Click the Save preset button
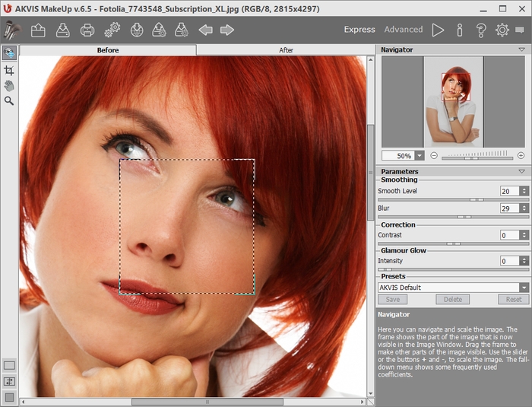The width and height of the screenshot is (532, 407). pos(393,299)
